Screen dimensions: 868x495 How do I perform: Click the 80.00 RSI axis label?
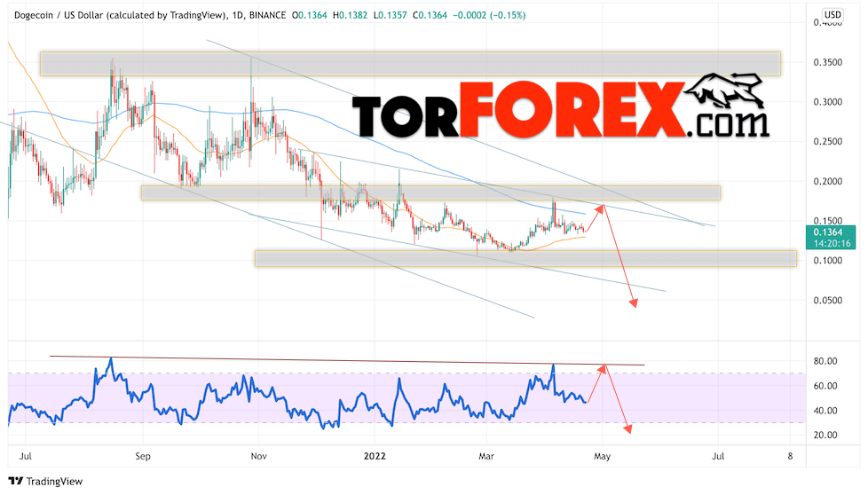(825, 361)
